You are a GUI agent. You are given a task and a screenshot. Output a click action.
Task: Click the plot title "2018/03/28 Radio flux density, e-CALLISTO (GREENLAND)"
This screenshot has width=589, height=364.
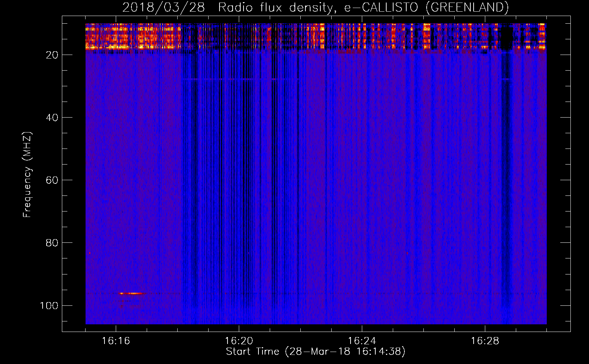coord(315,7)
